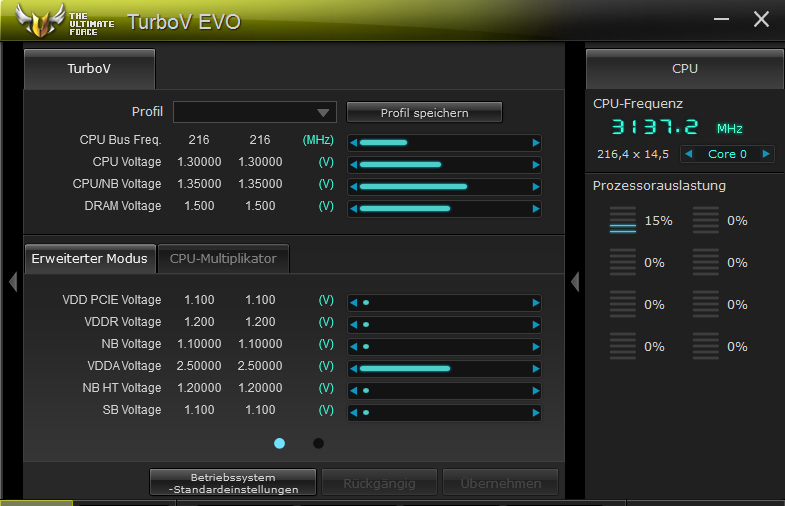785x506 pixels.
Task: Increase CPU Bus Freq. with right arrow
Action: click(x=536, y=143)
